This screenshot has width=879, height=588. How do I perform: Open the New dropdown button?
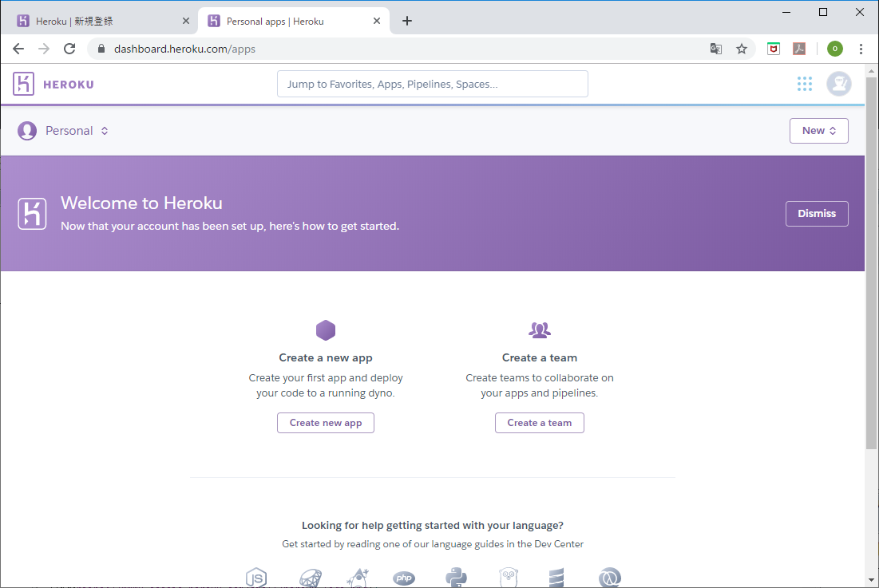[x=818, y=131]
